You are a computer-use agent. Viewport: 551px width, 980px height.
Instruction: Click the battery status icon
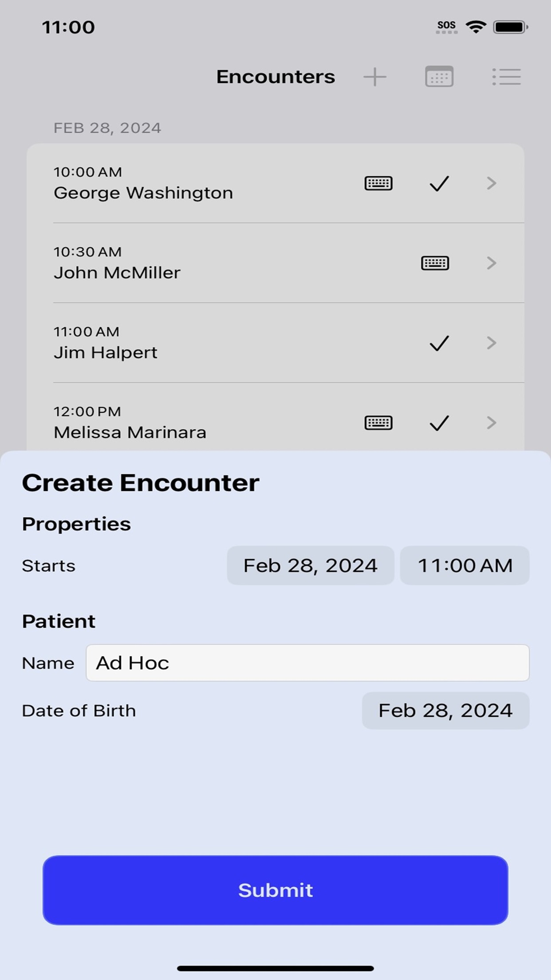pos(511,27)
